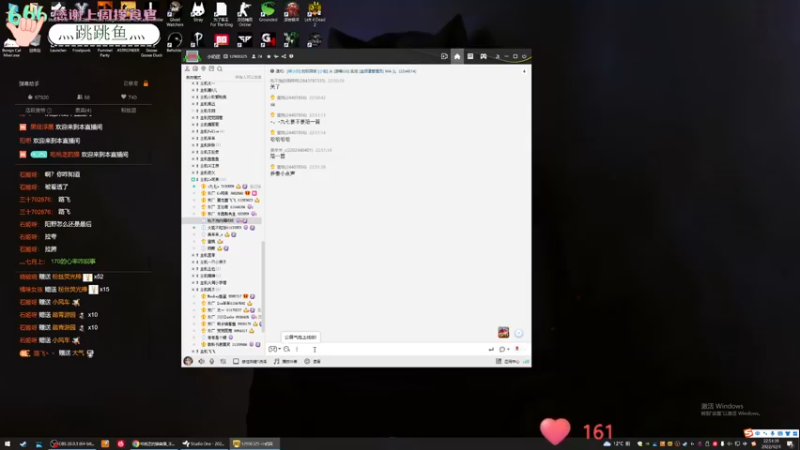
Task: Collapse the expanded channel containing user 九七
Action: [193, 180]
